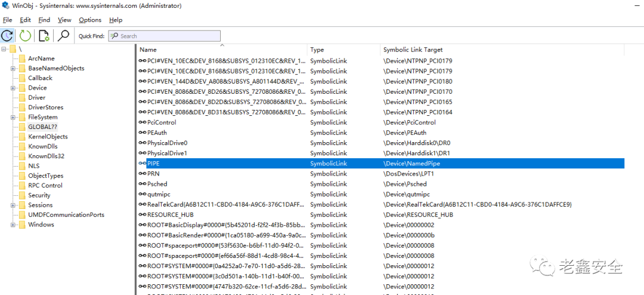This screenshot has height=295, width=644.
Task: Click the link icon beside PRN
Action: click(x=143, y=174)
